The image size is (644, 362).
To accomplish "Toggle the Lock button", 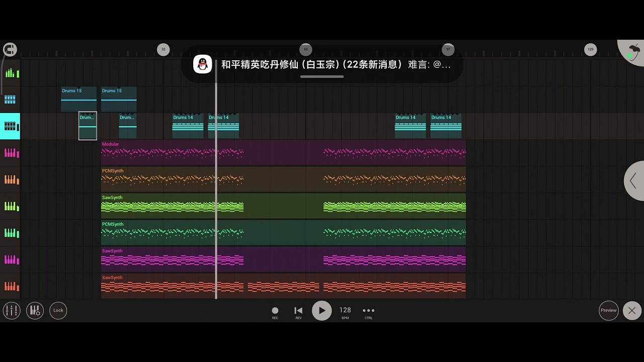I will click(x=58, y=310).
